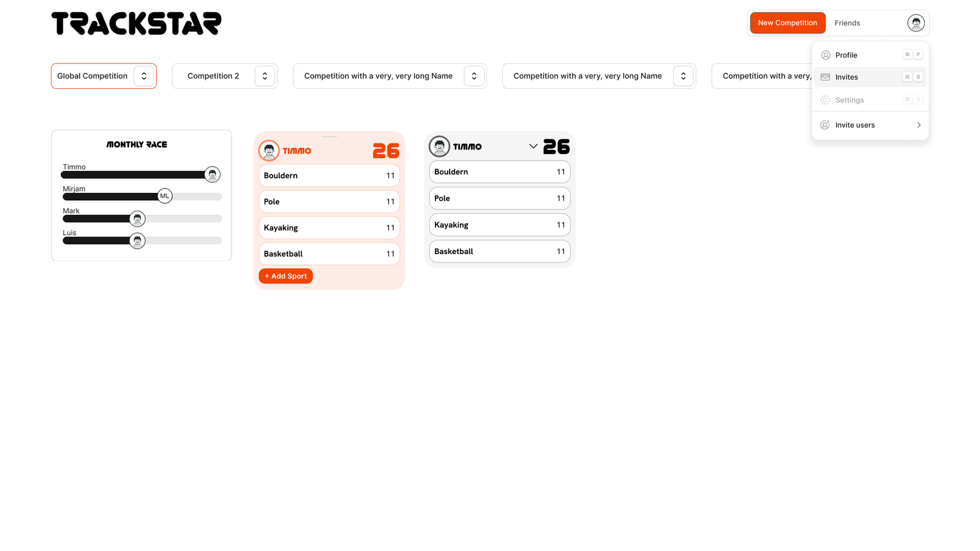980x551 pixels.
Task: Click the Settings gear icon in menu
Action: point(826,100)
